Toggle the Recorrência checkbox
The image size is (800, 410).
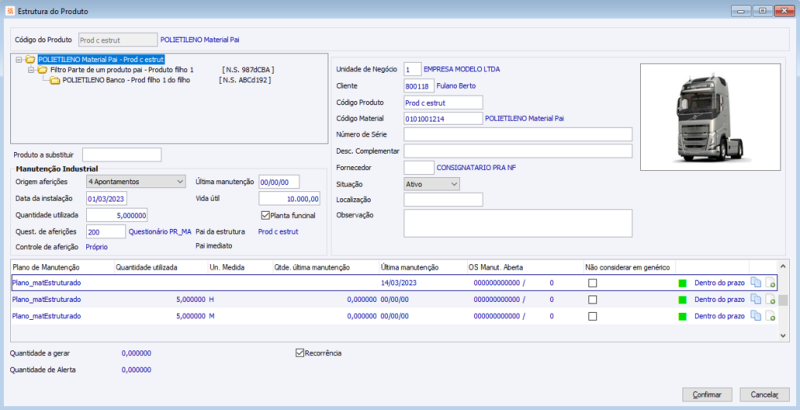(299, 353)
